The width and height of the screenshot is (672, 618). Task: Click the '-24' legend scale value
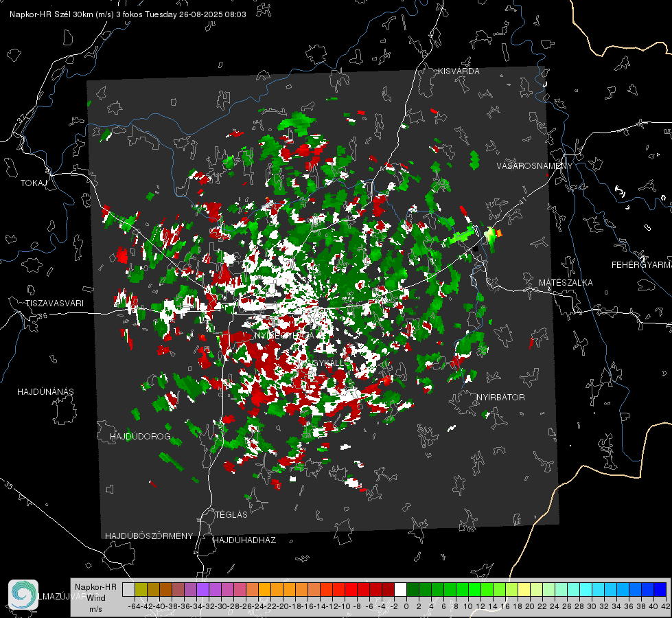258,606
